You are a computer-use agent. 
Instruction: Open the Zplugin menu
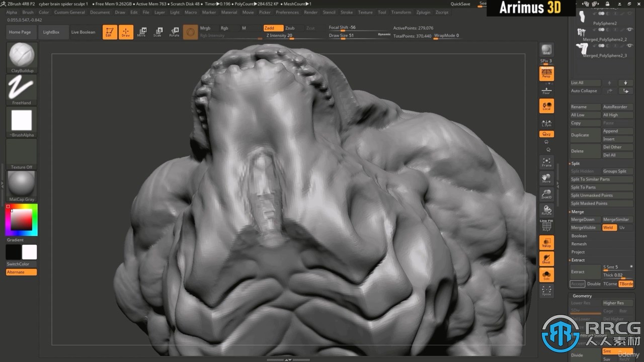tap(424, 12)
